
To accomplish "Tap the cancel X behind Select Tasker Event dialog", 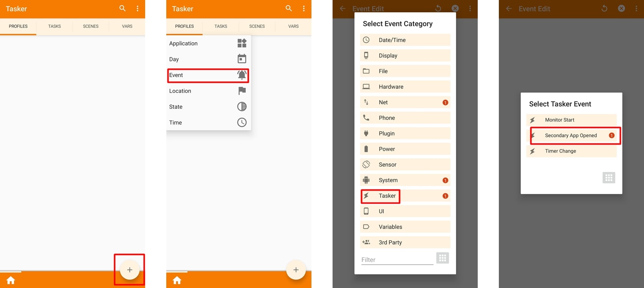I will coord(621,8).
